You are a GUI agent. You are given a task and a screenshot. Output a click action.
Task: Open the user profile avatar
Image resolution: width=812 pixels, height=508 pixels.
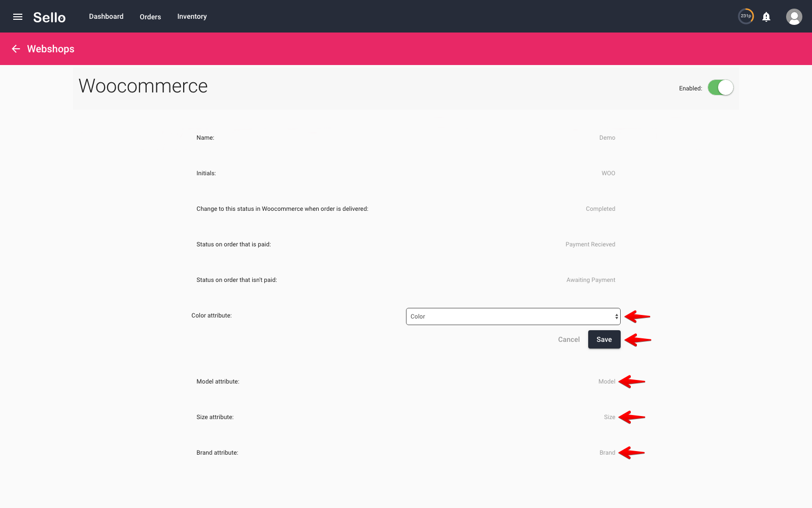pos(794,17)
